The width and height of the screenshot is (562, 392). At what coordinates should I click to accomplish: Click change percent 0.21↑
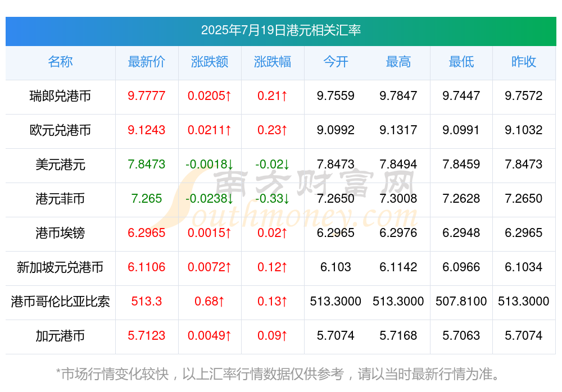273,95
